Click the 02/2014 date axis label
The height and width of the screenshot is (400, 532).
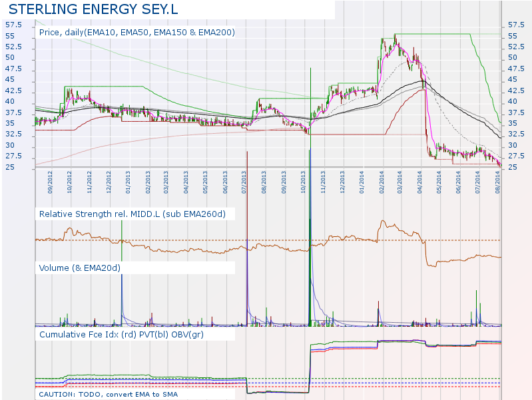[x=382, y=182]
